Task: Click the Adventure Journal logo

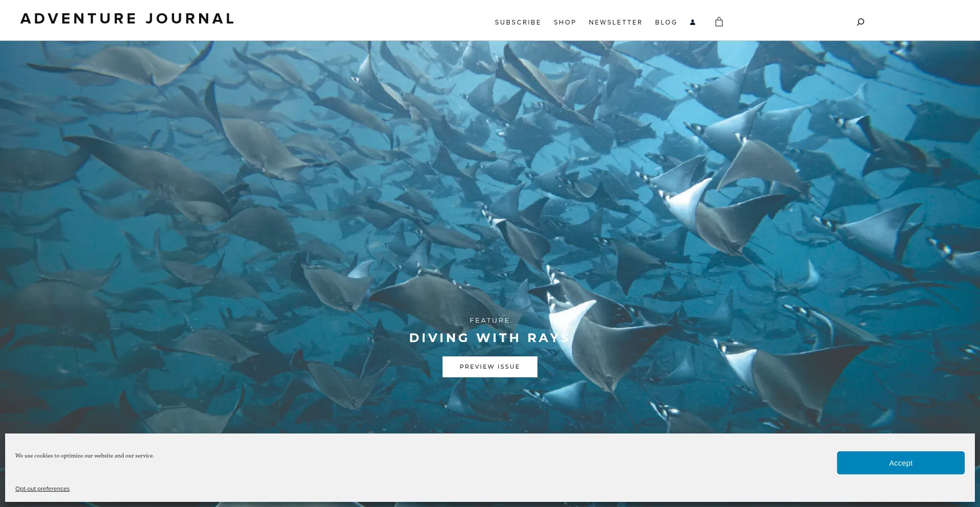Action: [128, 19]
